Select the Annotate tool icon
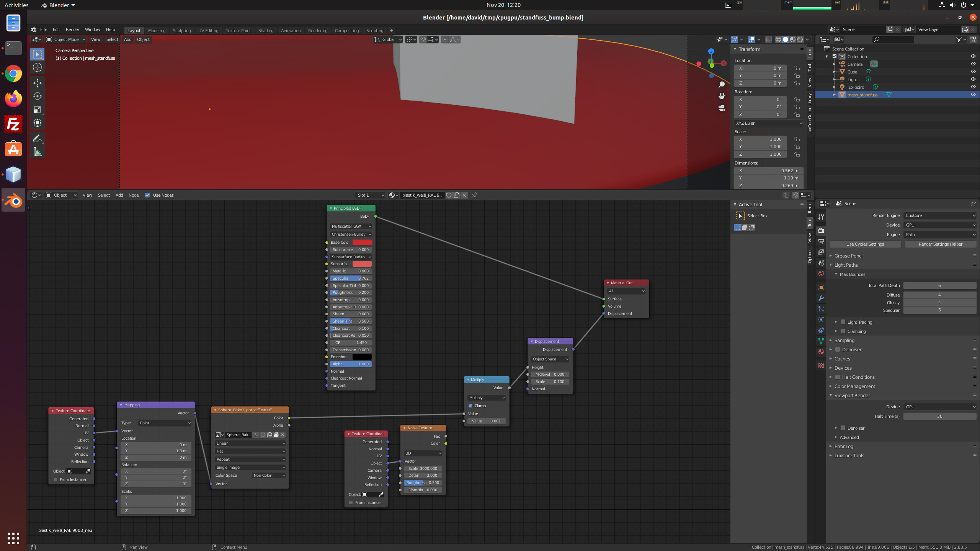 (x=37, y=138)
